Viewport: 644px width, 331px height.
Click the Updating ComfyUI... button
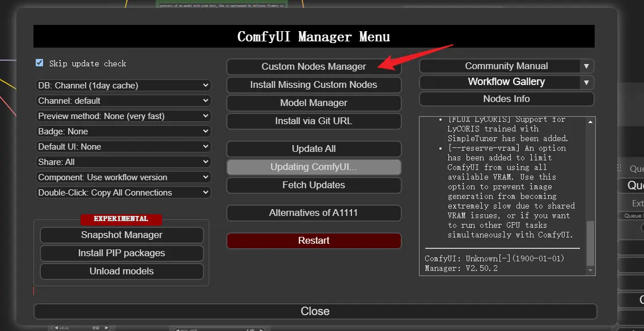(x=314, y=167)
